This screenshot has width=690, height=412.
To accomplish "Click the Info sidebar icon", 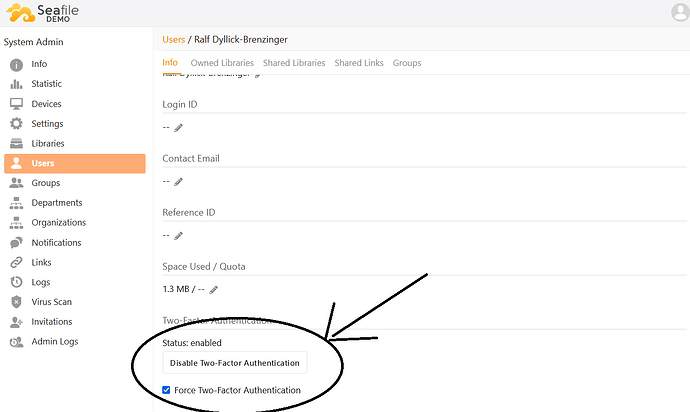I will [x=16, y=65].
